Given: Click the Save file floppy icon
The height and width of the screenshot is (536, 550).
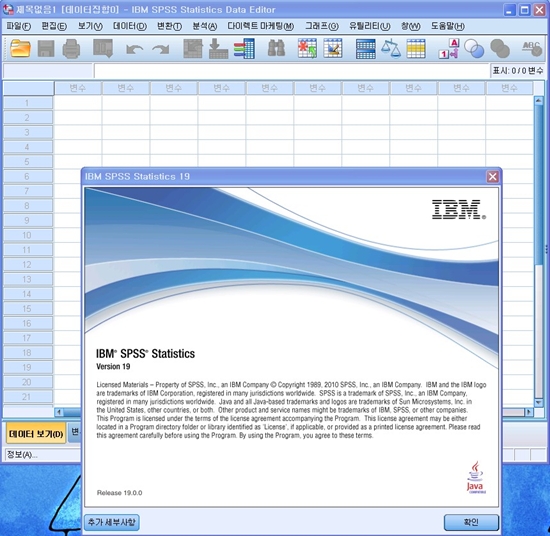Looking at the screenshot, I should tap(46, 48).
